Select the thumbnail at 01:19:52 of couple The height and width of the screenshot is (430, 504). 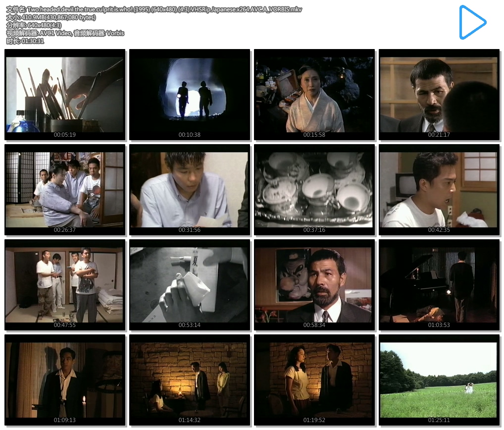click(x=314, y=379)
